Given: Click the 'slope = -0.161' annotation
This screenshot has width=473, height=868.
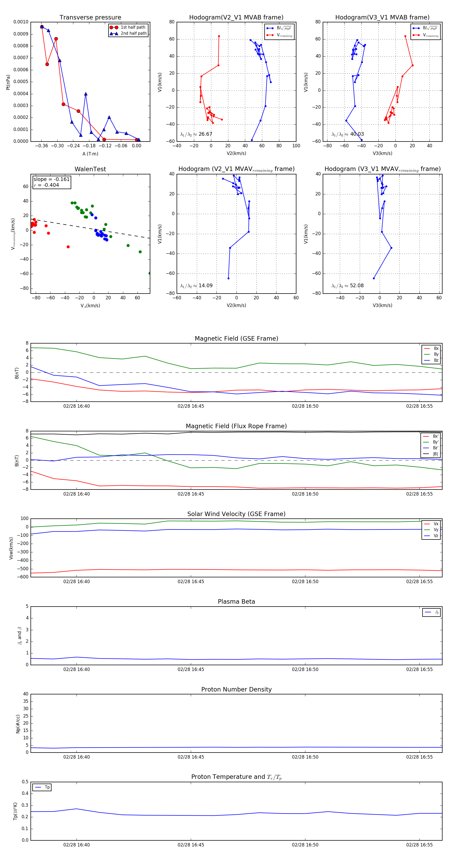Looking at the screenshot, I should (x=52, y=179).
